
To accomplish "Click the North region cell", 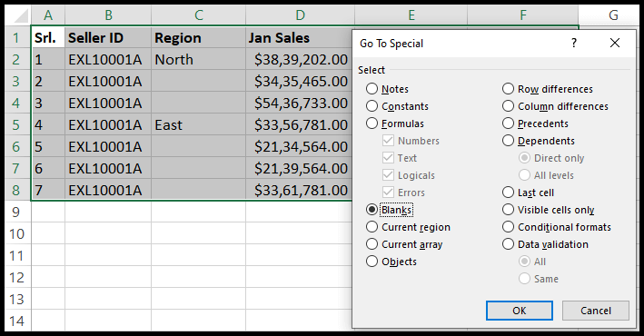I will (x=198, y=60).
